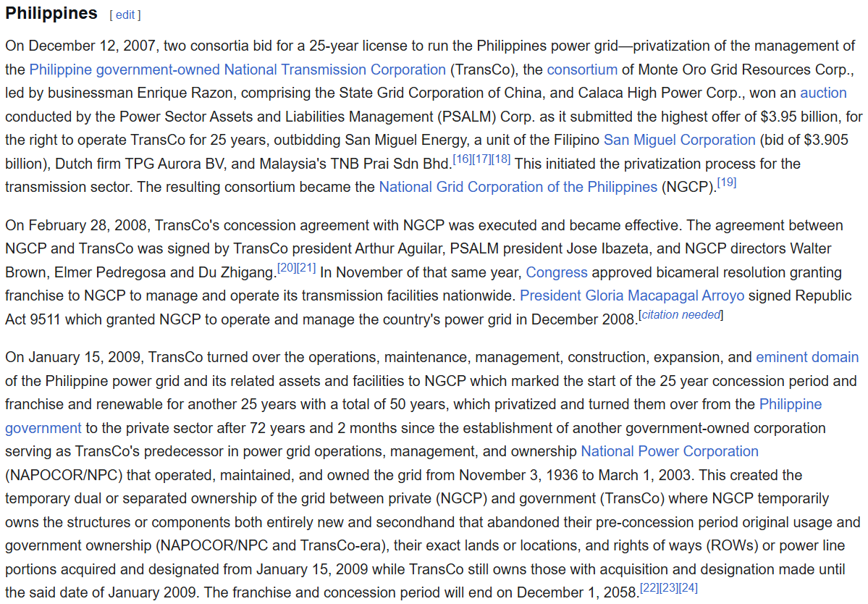868x604 pixels.
Task: Open citation reference [21]
Action: tap(306, 268)
